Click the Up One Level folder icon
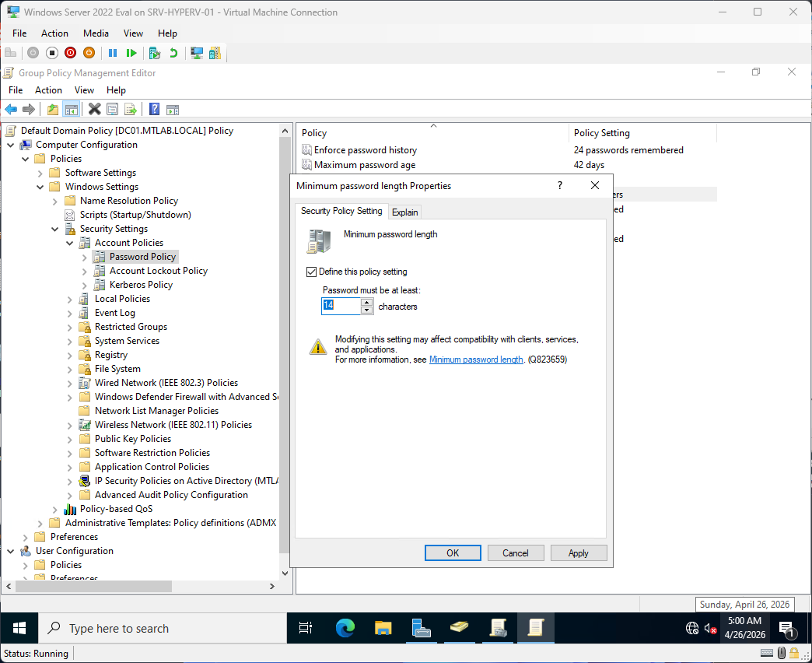 pos(52,109)
